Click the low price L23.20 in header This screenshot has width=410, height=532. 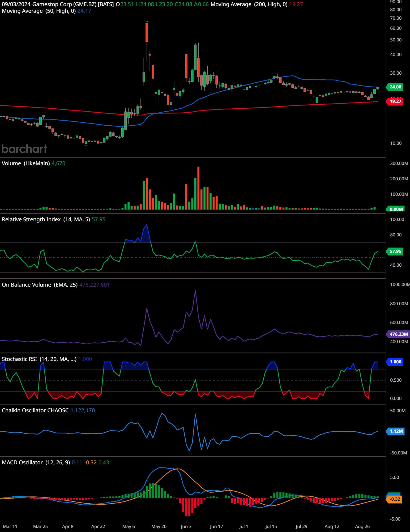click(x=164, y=4)
